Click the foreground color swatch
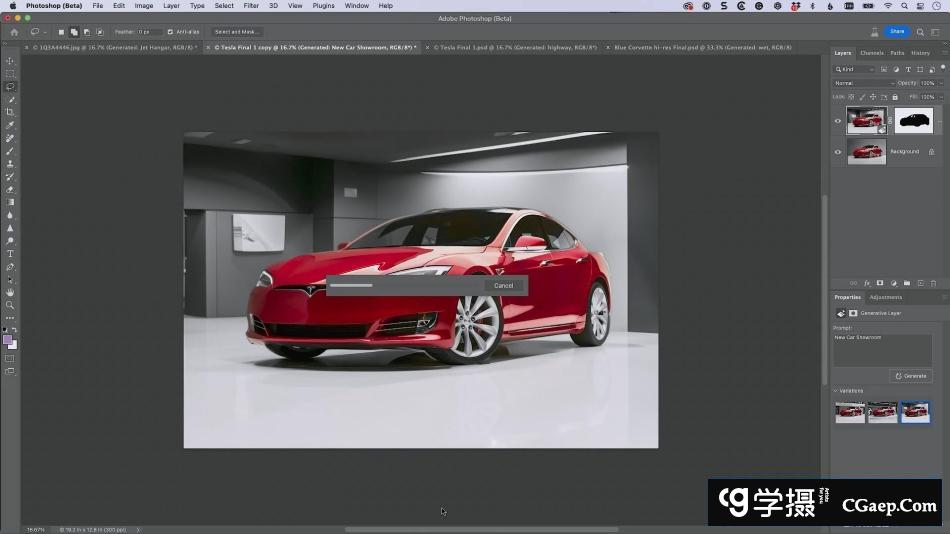The width and height of the screenshot is (950, 534). pos(8,340)
